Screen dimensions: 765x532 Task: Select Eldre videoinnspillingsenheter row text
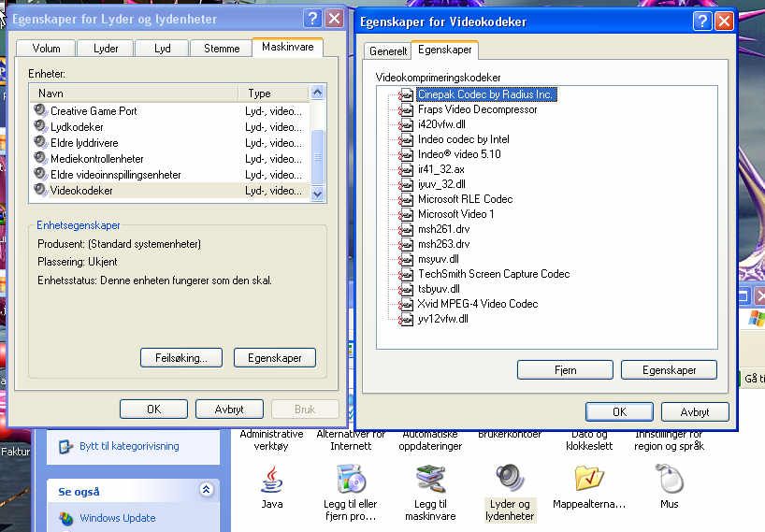[x=116, y=175]
